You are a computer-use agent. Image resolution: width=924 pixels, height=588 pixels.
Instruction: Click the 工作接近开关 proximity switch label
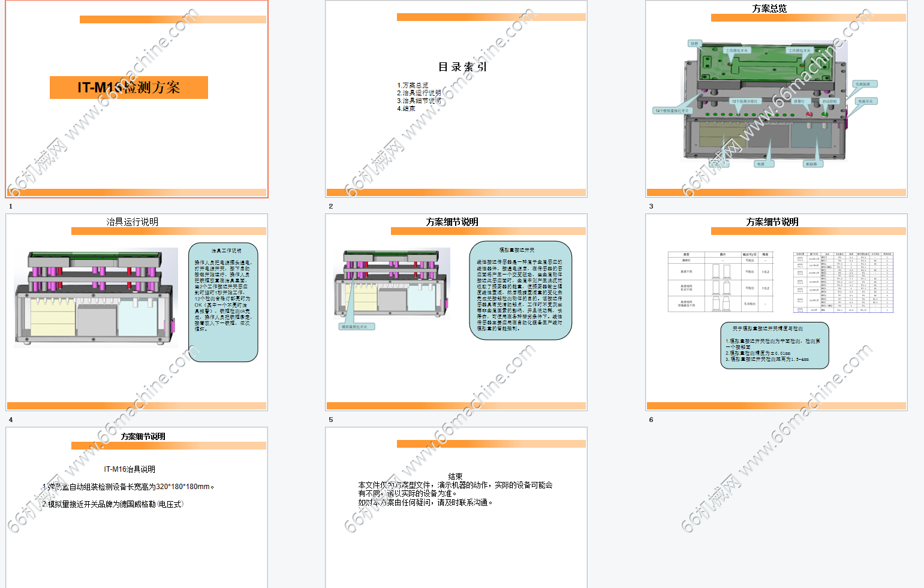coord(737,50)
